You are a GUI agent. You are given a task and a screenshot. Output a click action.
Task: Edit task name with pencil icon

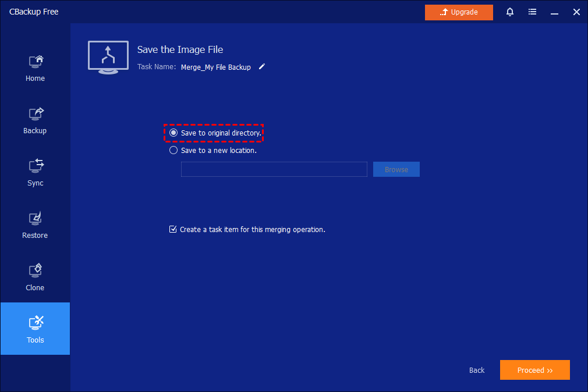click(x=262, y=67)
